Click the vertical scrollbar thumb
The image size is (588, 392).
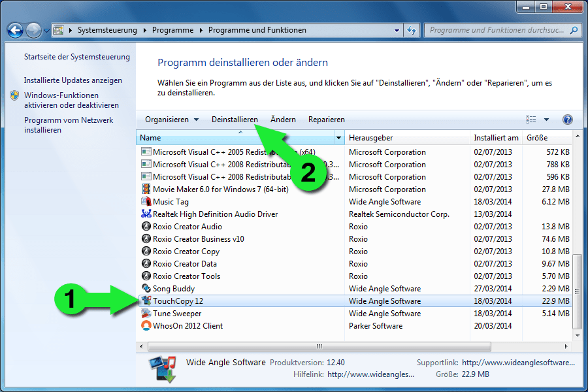[578, 291]
